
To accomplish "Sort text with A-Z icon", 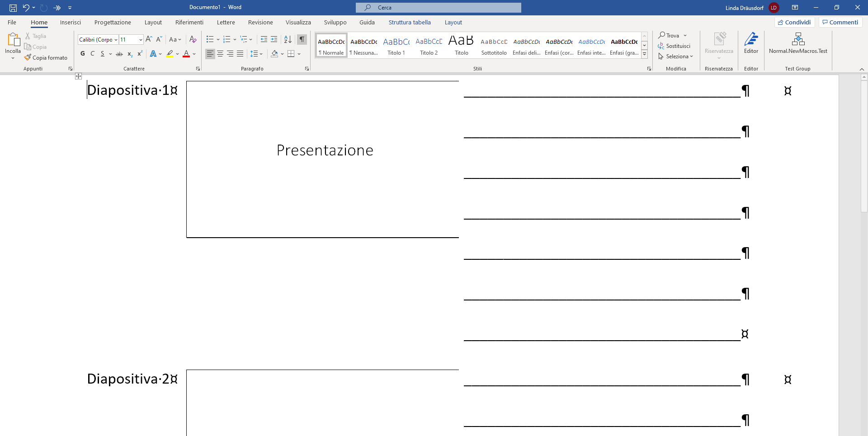I will coord(288,40).
